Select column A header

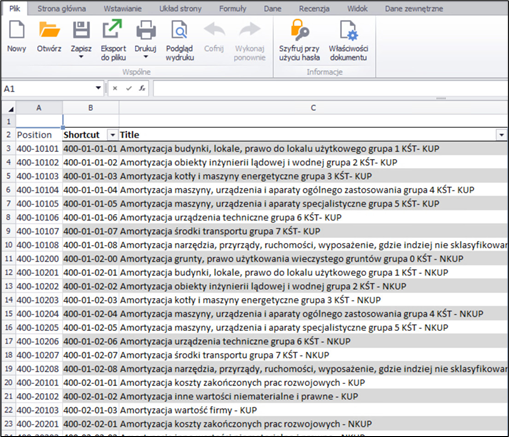[x=39, y=108]
